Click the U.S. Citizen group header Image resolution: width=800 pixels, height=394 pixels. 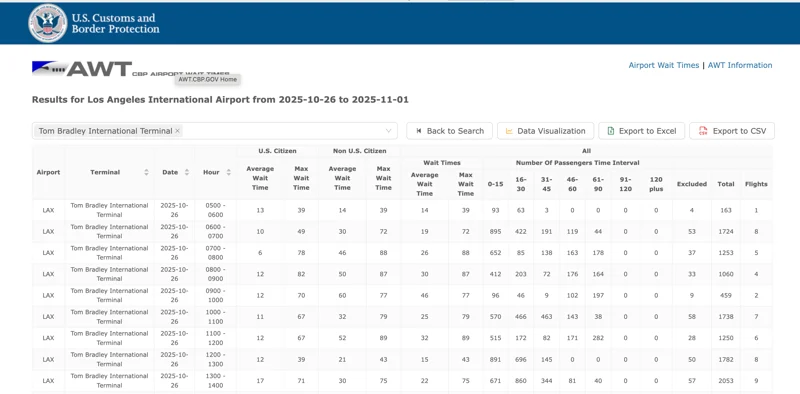(x=278, y=151)
